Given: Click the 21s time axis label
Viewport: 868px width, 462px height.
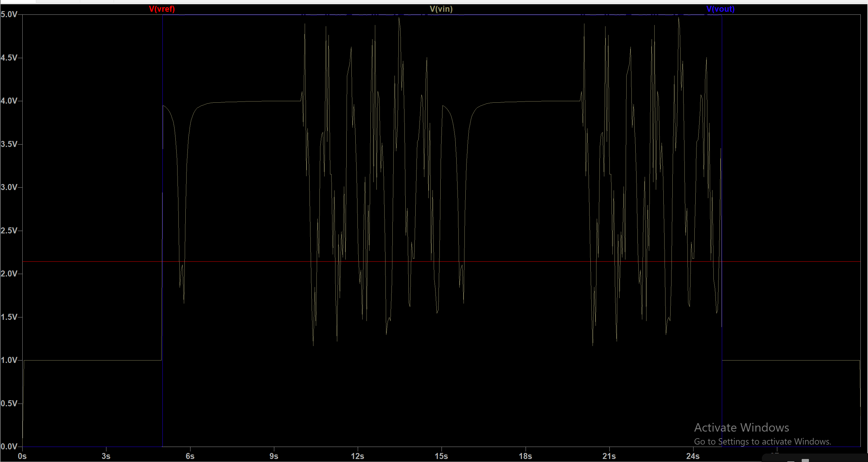Looking at the screenshot, I should [609, 456].
